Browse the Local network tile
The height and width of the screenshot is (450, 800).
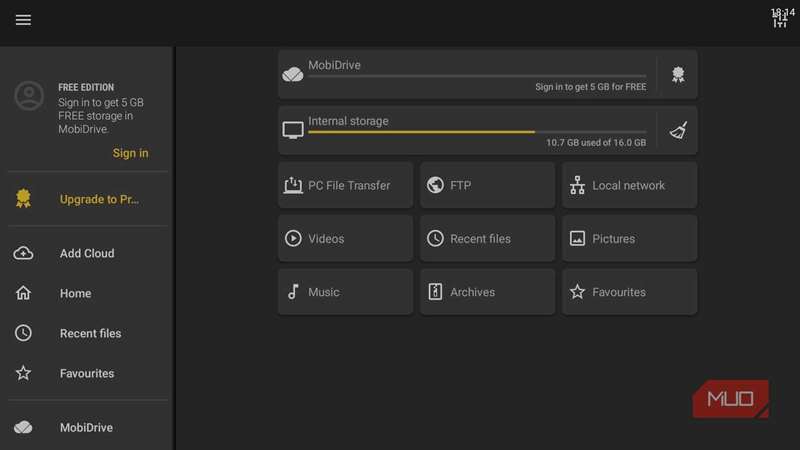click(629, 185)
